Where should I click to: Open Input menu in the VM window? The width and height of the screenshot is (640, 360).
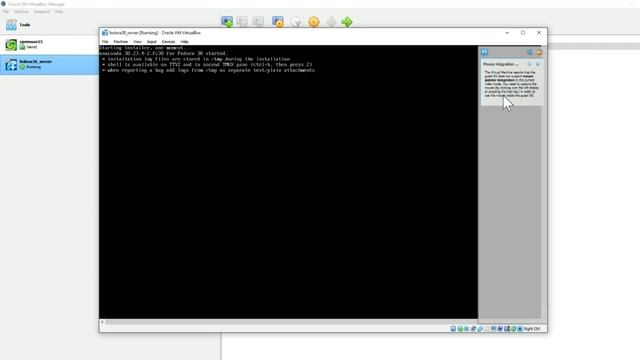(151, 42)
